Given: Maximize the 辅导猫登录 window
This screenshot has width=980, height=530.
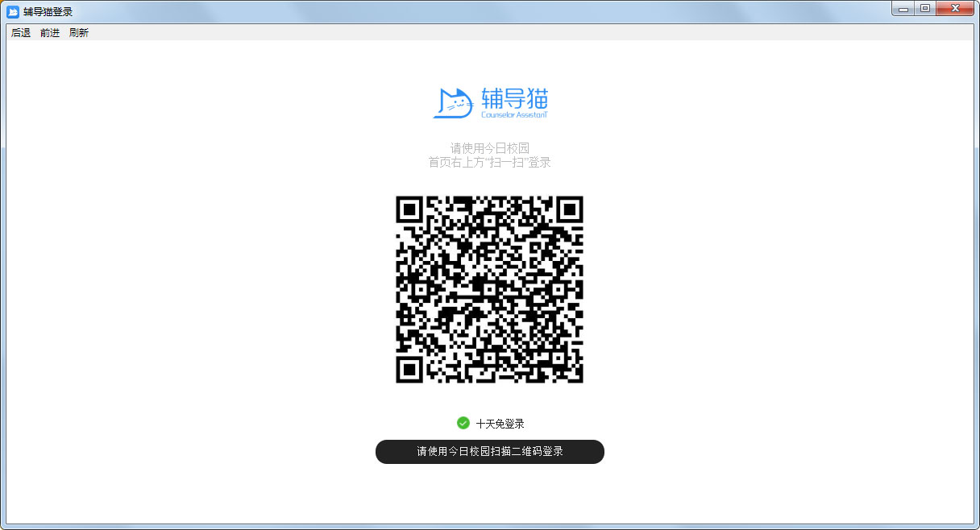Looking at the screenshot, I should [x=924, y=8].
